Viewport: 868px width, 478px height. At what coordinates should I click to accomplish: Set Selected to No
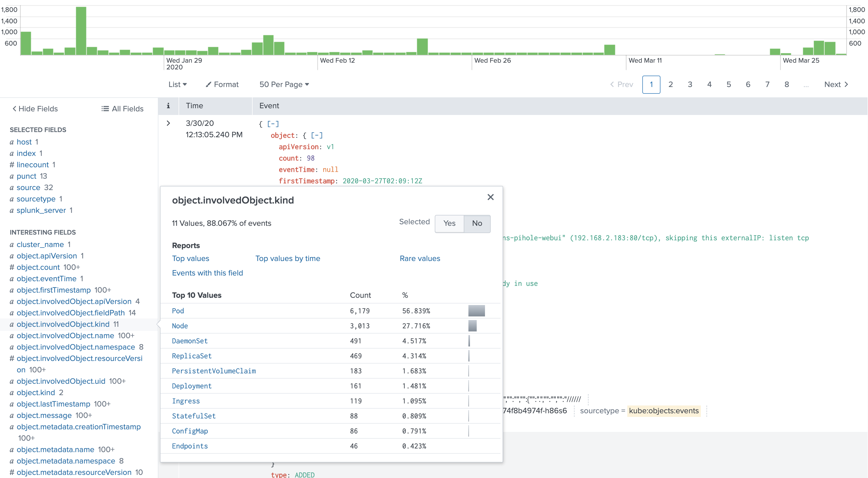tap(477, 223)
